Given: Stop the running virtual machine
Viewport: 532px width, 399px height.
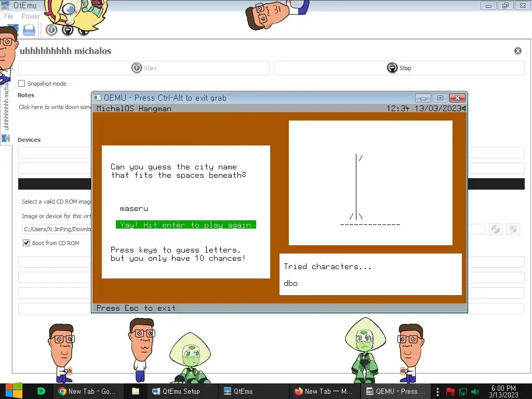Looking at the screenshot, I should coord(399,68).
